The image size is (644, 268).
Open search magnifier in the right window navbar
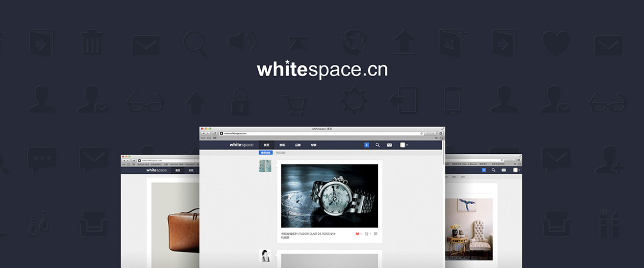pos(493,170)
